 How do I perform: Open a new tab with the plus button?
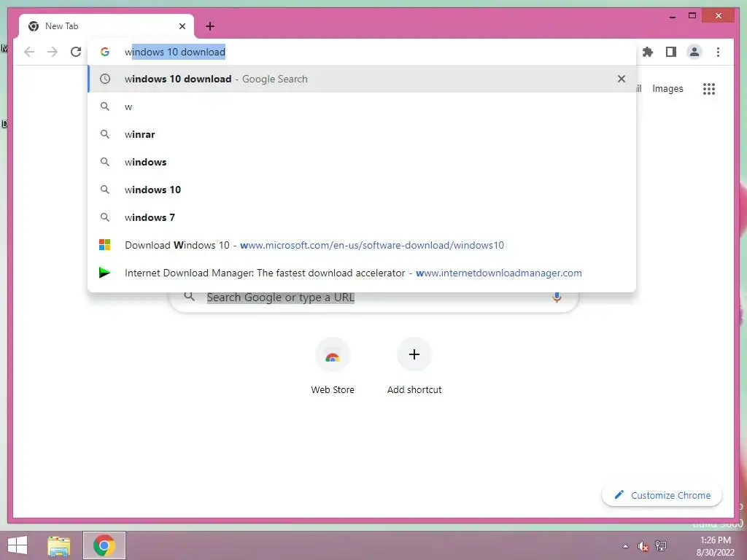pos(210,26)
